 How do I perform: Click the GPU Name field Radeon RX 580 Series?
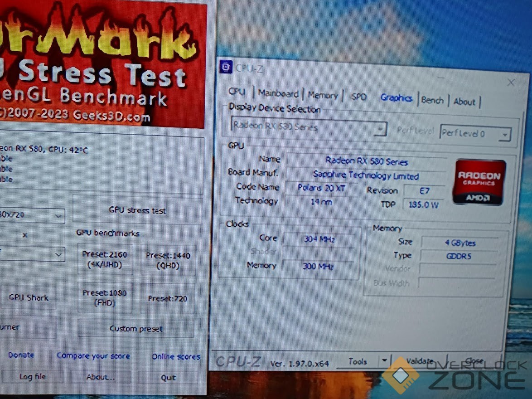(x=367, y=161)
